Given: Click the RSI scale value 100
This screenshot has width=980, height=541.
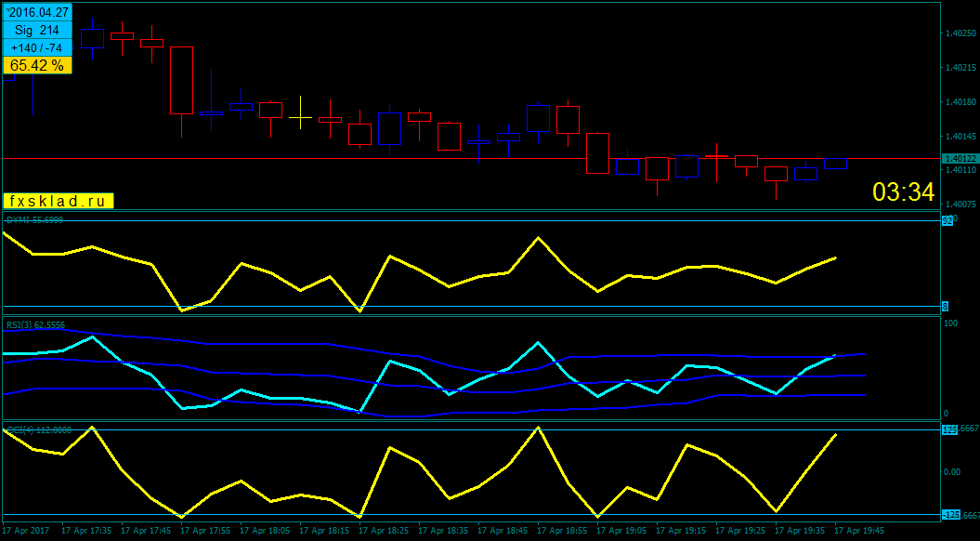Looking at the screenshot, I should coord(950,323).
